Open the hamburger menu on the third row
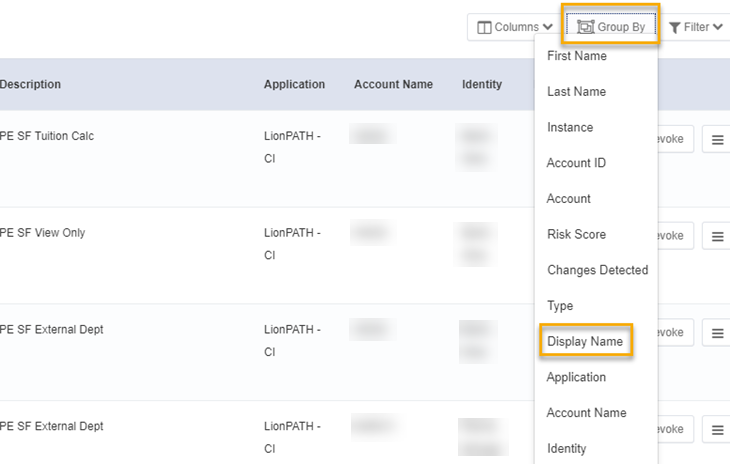 point(717,333)
